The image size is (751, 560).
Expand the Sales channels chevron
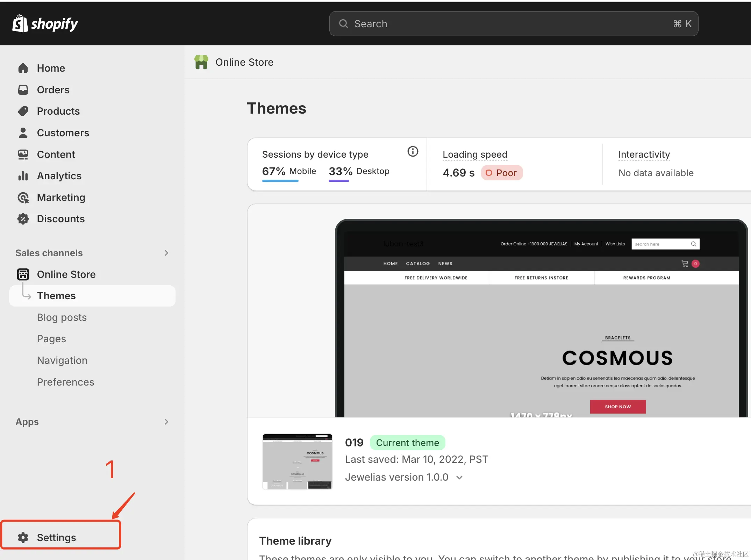166,253
